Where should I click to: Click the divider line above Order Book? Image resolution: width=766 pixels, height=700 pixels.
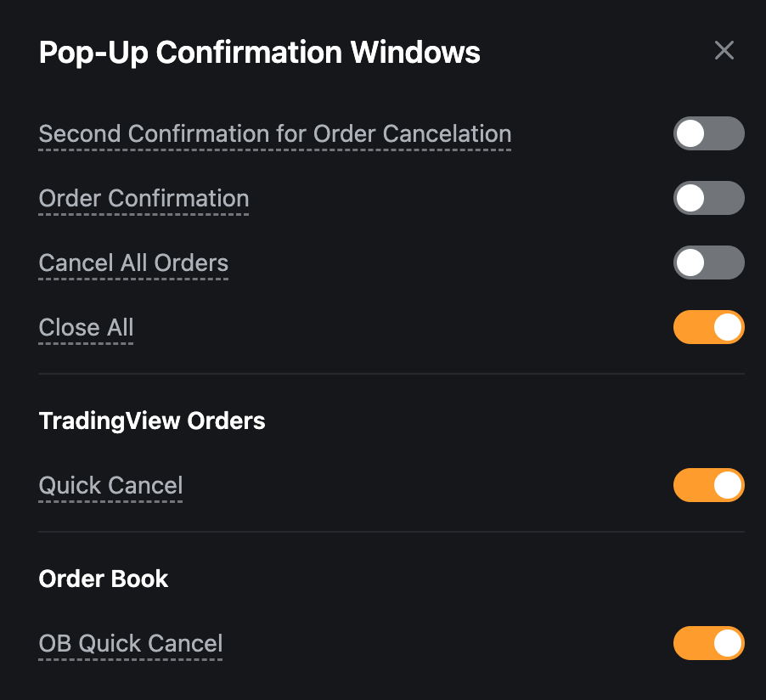[391, 532]
